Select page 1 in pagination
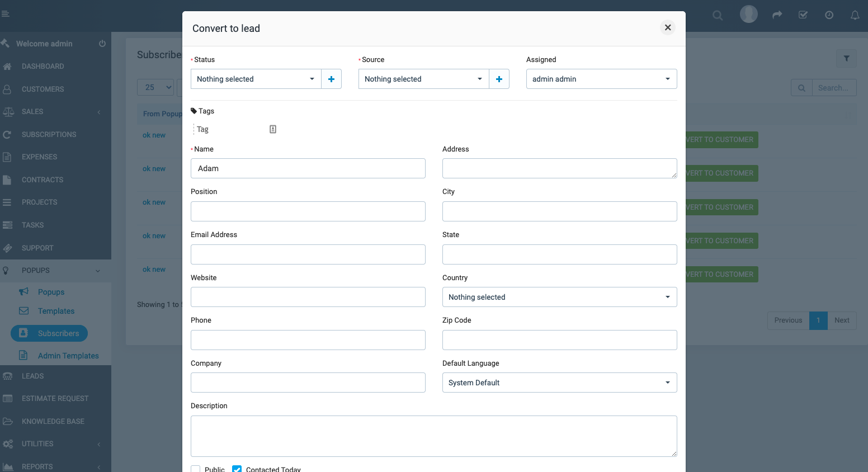Image resolution: width=868 pixels, height=472 pixels. (818, 320)
